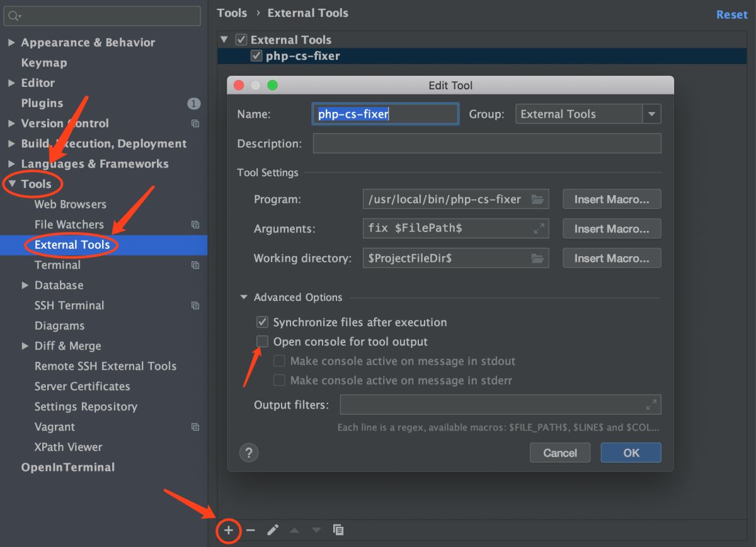Image resolution: width=756 pixels, height=547 pixels.
Task: Expand the Arguments field editor
Action: coord(539,228)
